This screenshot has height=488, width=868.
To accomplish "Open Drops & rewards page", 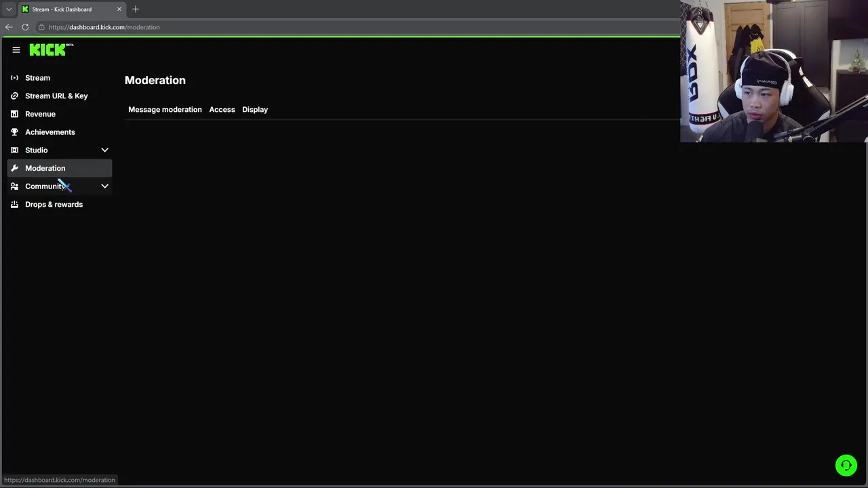I will (x=60, y=204).
